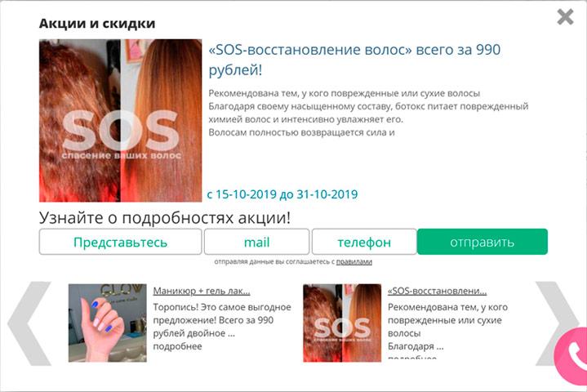
Task: Focus the Представьтесь name field
Action: (x=120, y=242)
